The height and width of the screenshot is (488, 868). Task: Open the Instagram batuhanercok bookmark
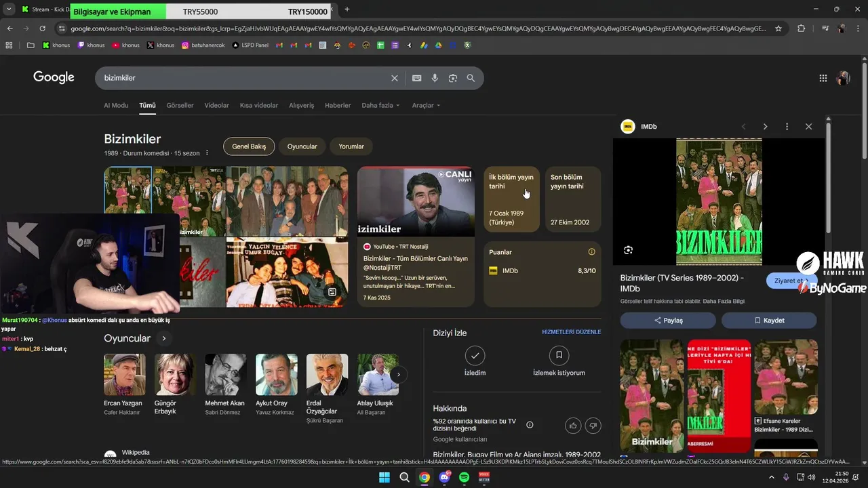pyautogui.click(x=203, y=45)
